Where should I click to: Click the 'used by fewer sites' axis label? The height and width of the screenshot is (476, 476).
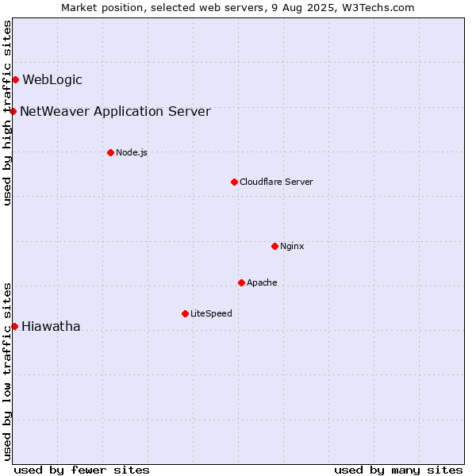pyautogui.click(x=82, y=470)
